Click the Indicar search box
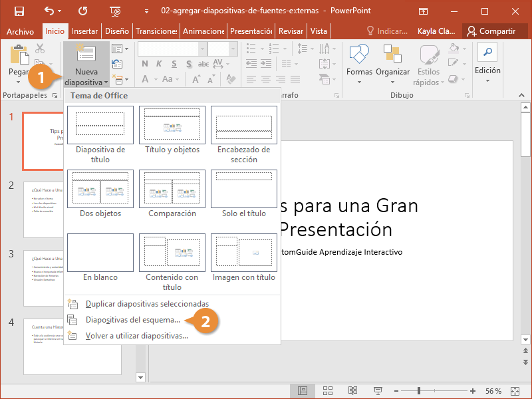Viewport: 532px width, 399px height. tap(387, 31)
